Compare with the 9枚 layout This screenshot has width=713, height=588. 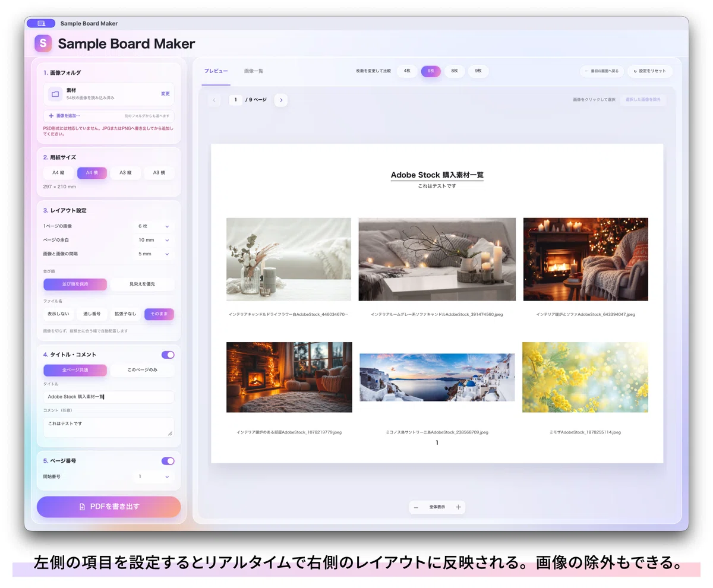[478, 71]
